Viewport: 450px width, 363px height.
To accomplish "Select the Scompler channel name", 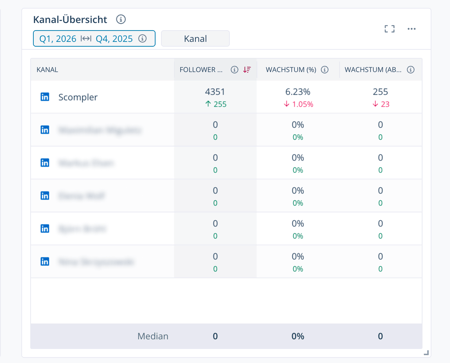I will pyautogui.click(x=78, y=97).
